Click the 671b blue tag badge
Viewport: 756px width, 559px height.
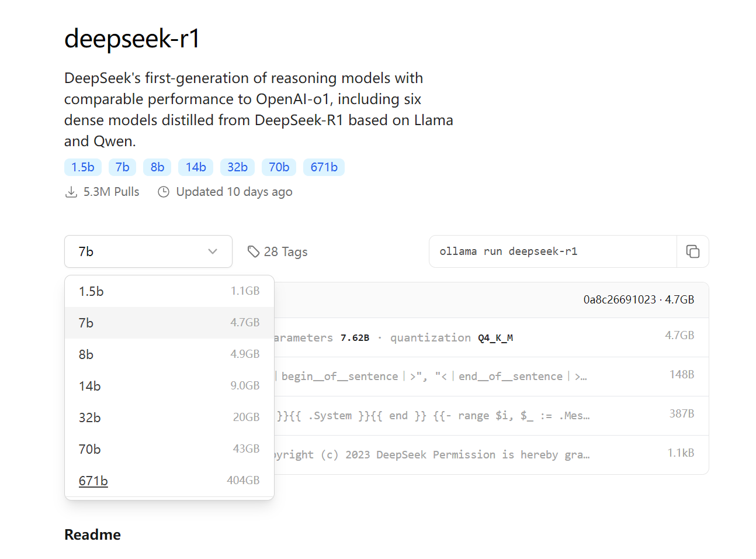point(324,167)
